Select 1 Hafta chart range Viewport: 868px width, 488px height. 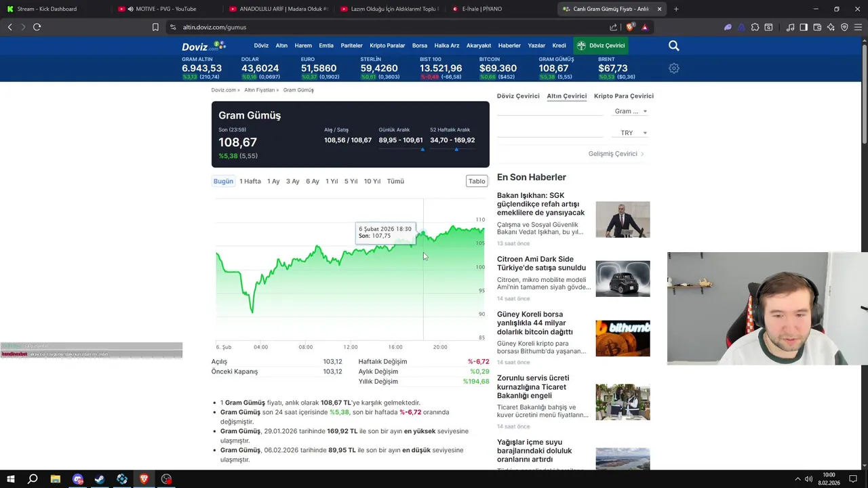250,181
